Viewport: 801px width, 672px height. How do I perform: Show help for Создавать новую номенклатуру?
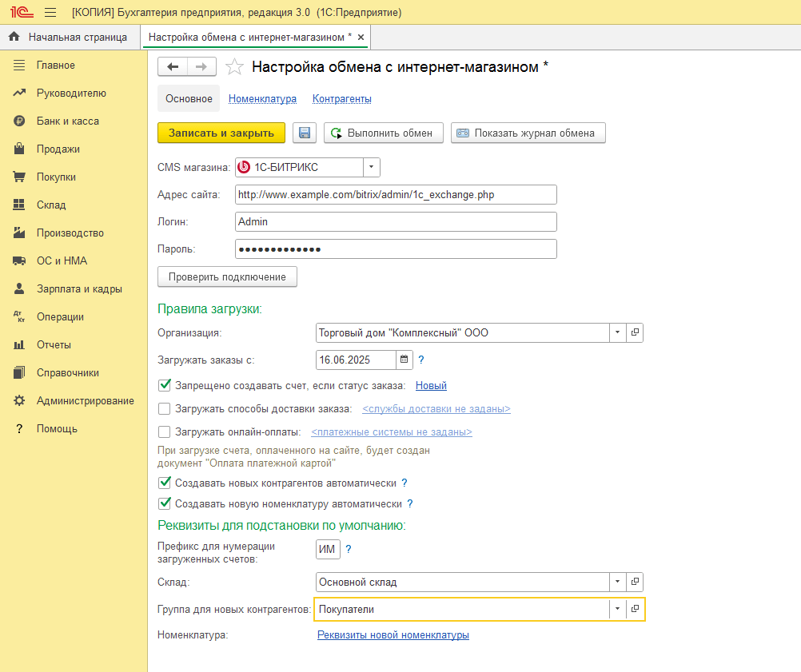pos(410,503)
